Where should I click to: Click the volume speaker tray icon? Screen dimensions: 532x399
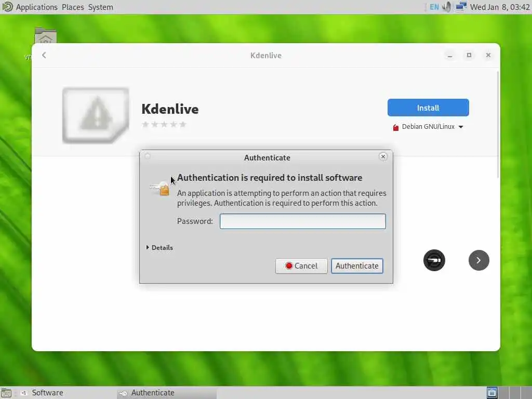(x=447, y=7)
